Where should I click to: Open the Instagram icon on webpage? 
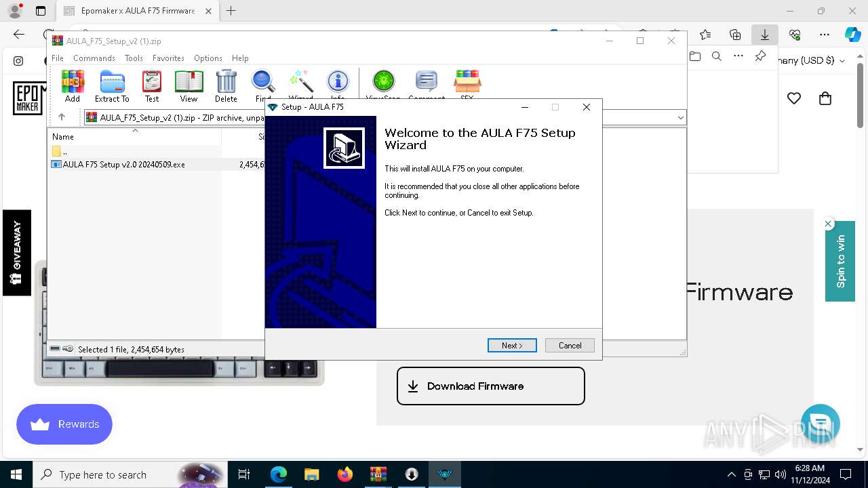pos(18,60)
